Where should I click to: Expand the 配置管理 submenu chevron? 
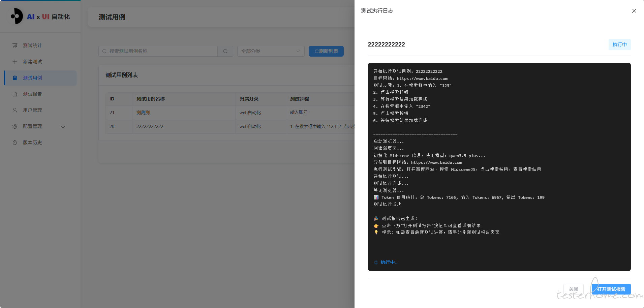[x=63, y=127]
